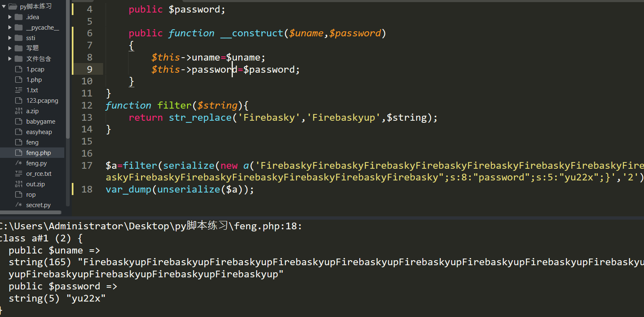
Task: Click the __pycache__ folder icon
Action: [x=18, y=28]
